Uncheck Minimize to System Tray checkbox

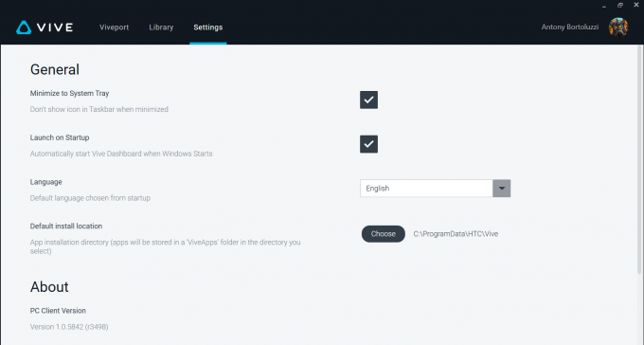368,100
